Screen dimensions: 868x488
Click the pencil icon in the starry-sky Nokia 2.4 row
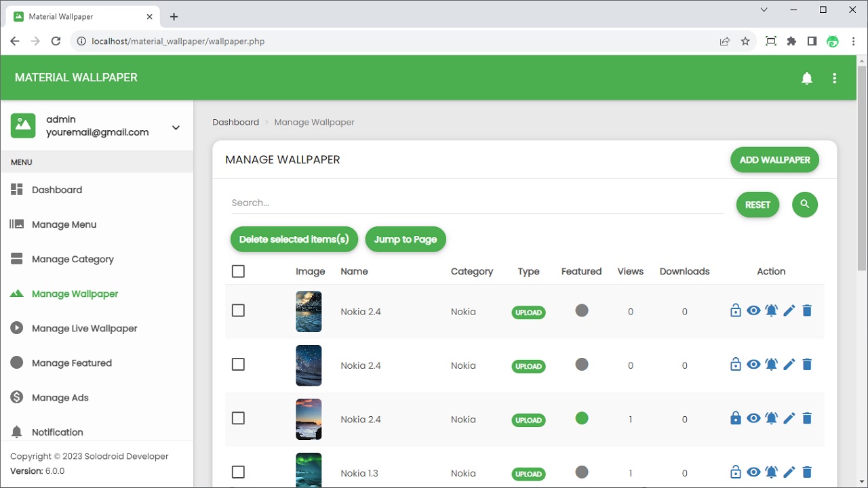789,365
